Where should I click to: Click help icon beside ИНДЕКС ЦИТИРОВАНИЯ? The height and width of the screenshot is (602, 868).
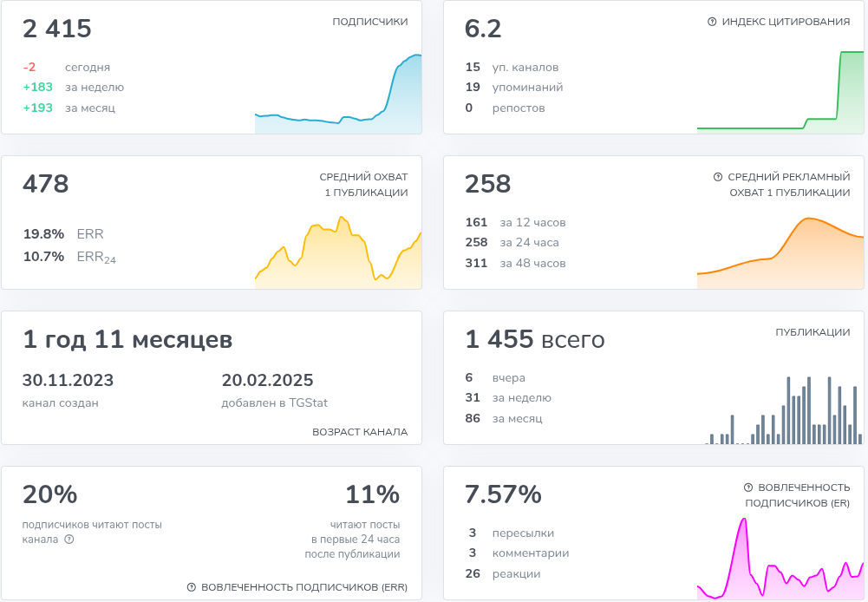click(712, 22)
